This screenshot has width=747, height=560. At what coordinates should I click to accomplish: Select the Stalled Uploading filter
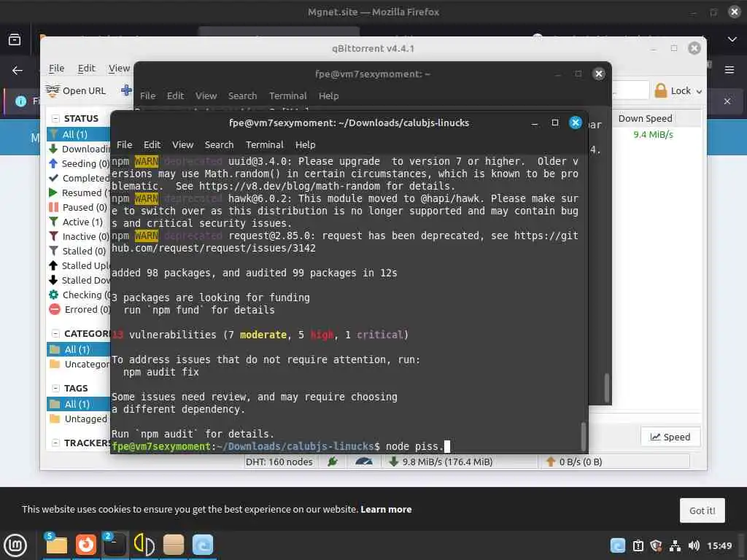[x=79, y=265]
